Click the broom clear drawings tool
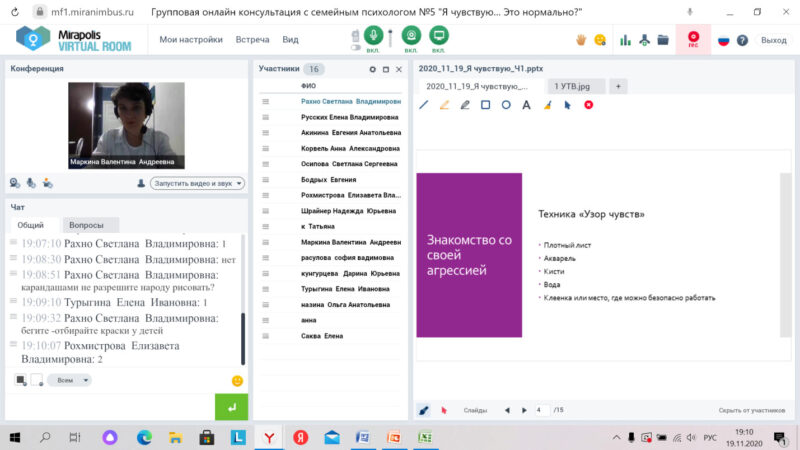Image resolution: width=800 pixels, height=450 pixels. pos(547,105)
